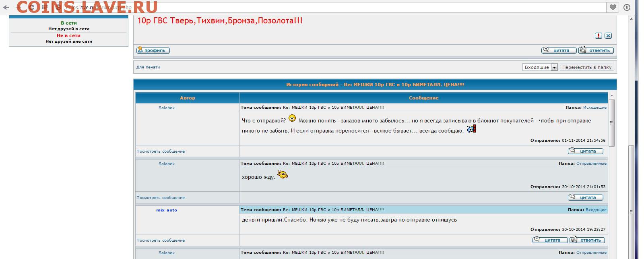The height and width of the screenshot is (259, 644).
Task: Click timestamp '01-11-2014 21:54:56'
Action: (584, 141)
